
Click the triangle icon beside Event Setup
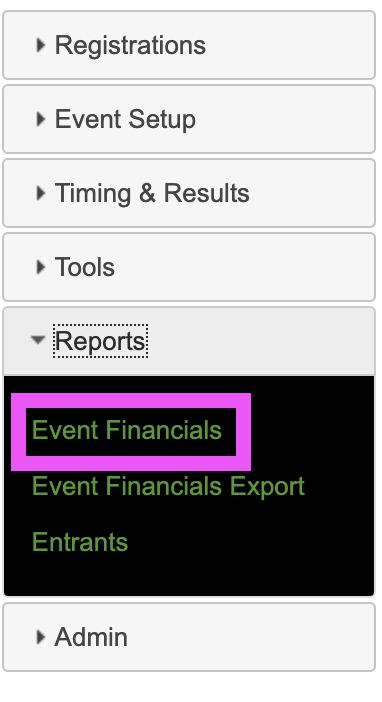pos(41,119)
